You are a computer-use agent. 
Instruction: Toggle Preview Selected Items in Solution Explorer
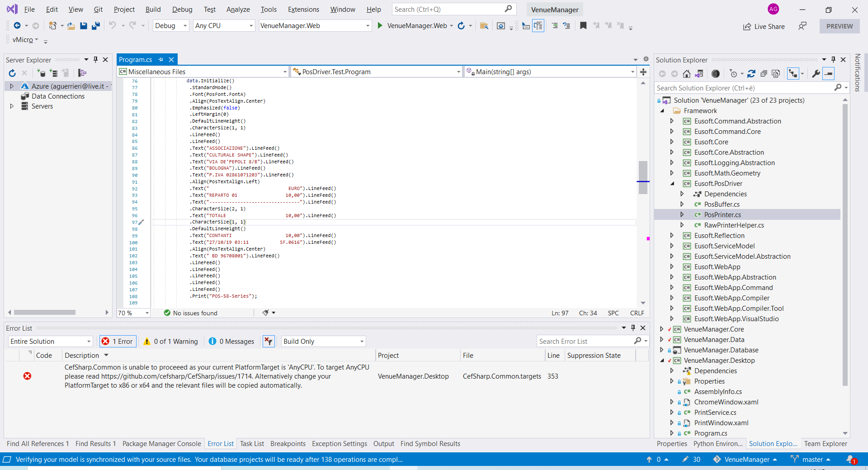point(828,74)
